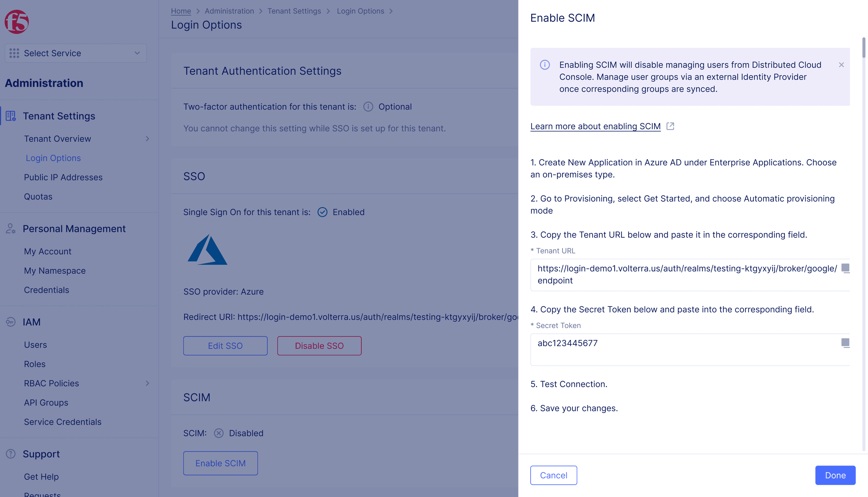Click the Enable SCIM button

pos(221,463)
